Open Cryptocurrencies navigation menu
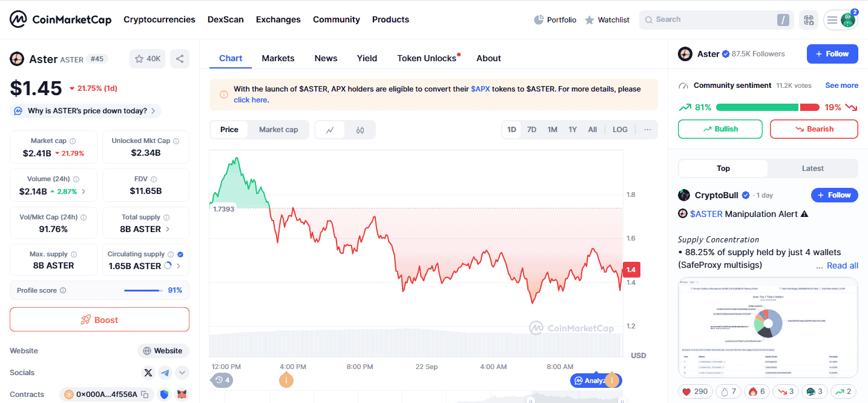Image resolution: width=868 pixels, height=403 pixels. [x=159, y=19]
